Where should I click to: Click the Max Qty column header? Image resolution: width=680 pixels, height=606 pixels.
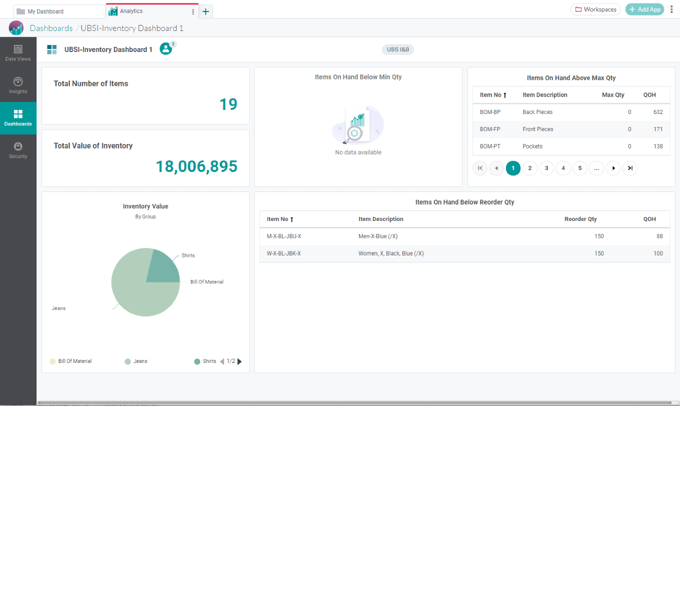point(613,95)
